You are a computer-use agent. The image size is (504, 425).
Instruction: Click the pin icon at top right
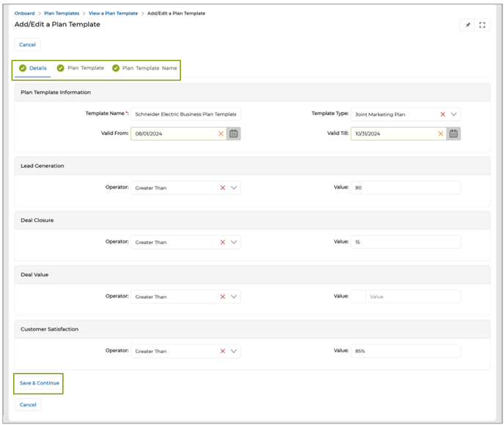(467, 25)
